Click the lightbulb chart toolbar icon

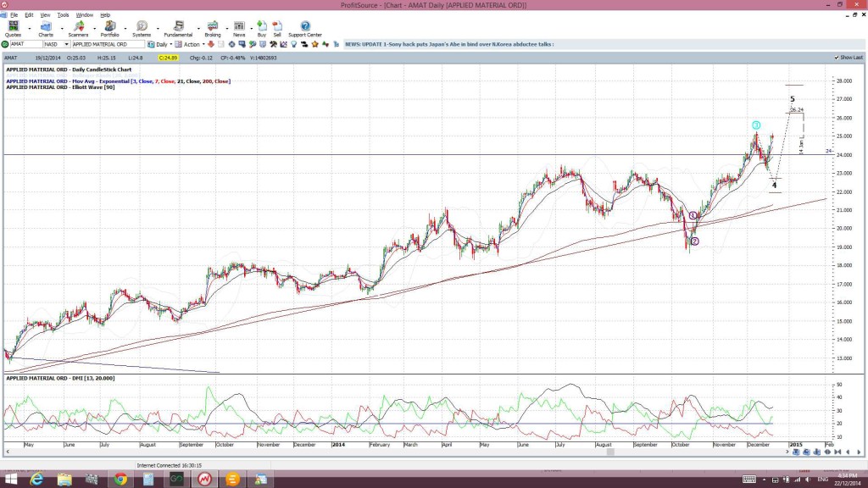[294, 44]
